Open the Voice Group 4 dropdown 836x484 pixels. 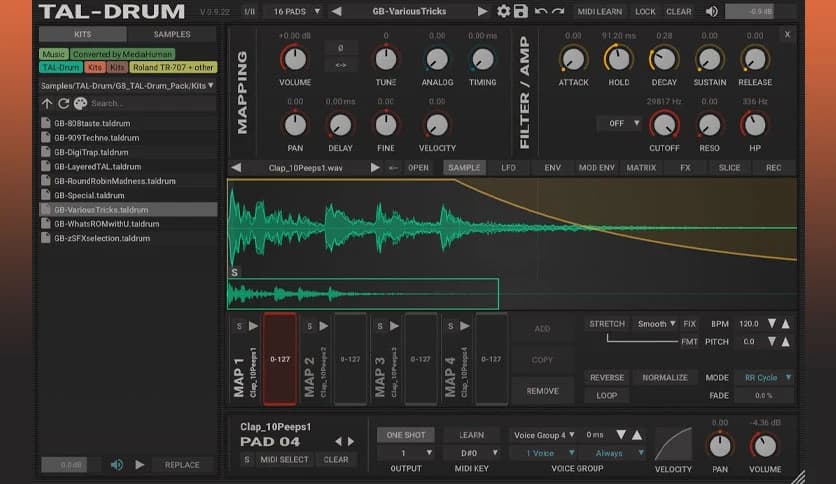tap(543, 435)
